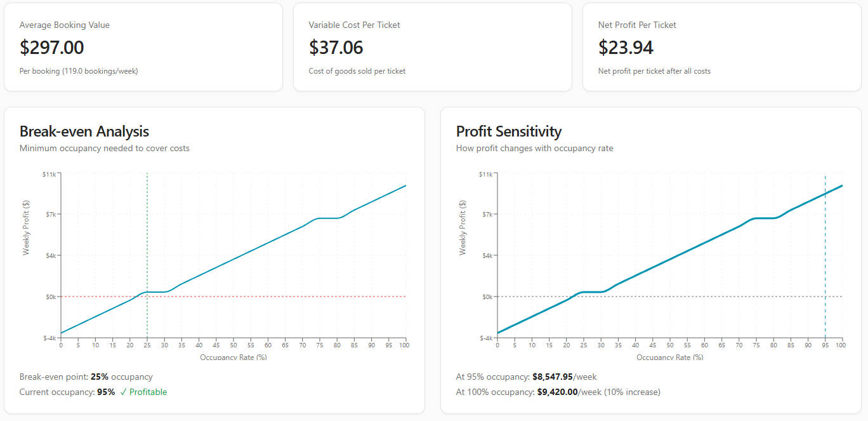
Task: Click the 100 tick on Profit Sensitivity x-axis
Action: 841,345
